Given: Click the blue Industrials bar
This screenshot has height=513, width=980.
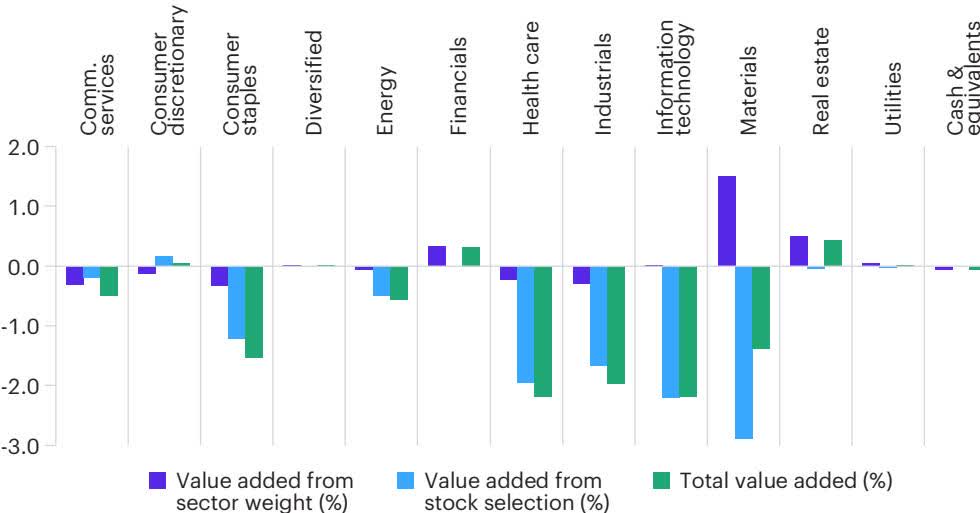Looking at the screenshot, I should point(598,316).
